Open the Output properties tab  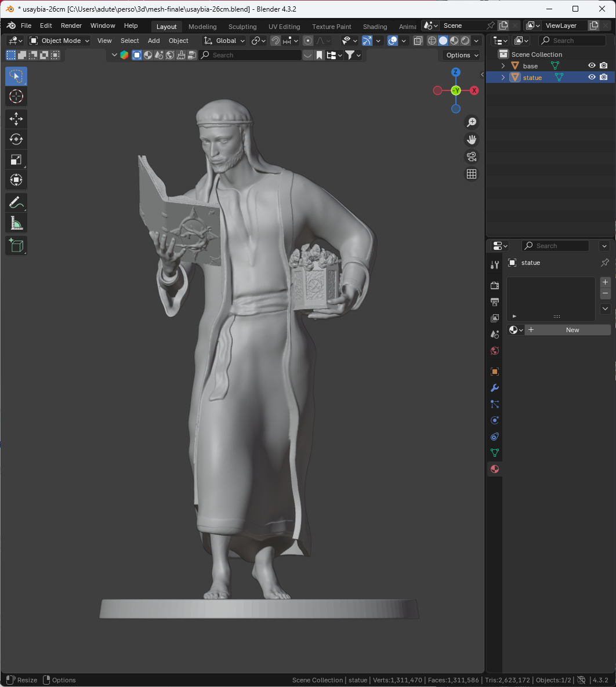(x=495, y=302)
